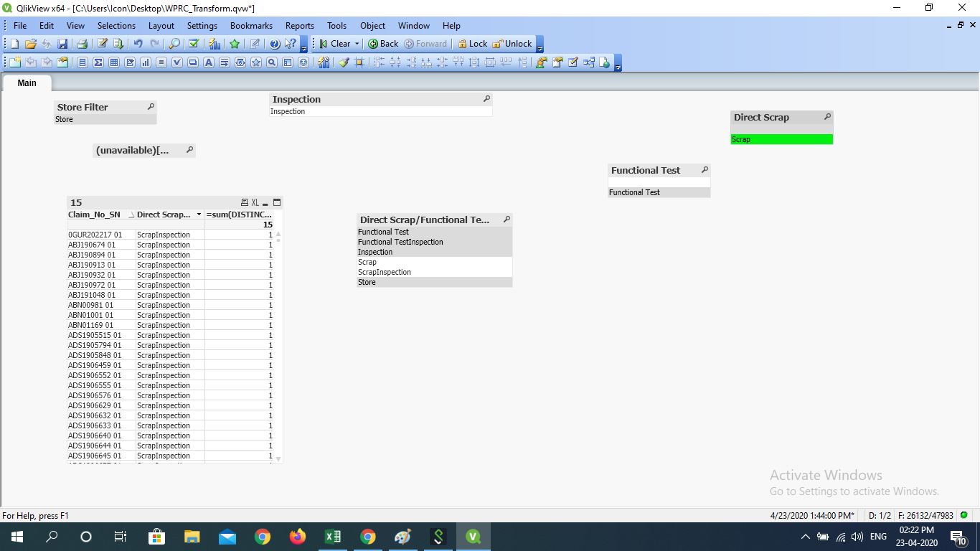This screenshot has width=980, height=551.
Task: Click the table's vertical scrollbar down arrow
Action: point(278,458)
